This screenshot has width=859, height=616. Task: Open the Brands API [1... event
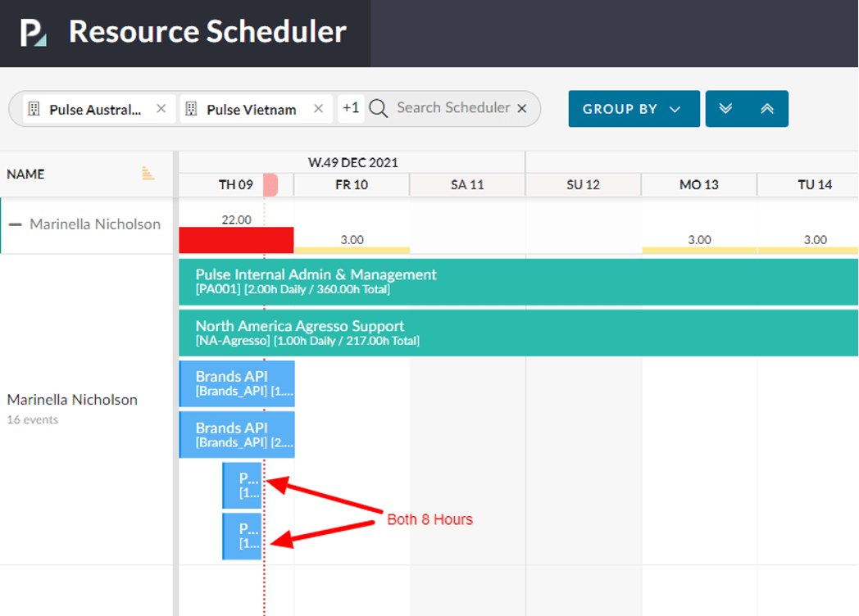pyautogui.click(x=237, y=383)
